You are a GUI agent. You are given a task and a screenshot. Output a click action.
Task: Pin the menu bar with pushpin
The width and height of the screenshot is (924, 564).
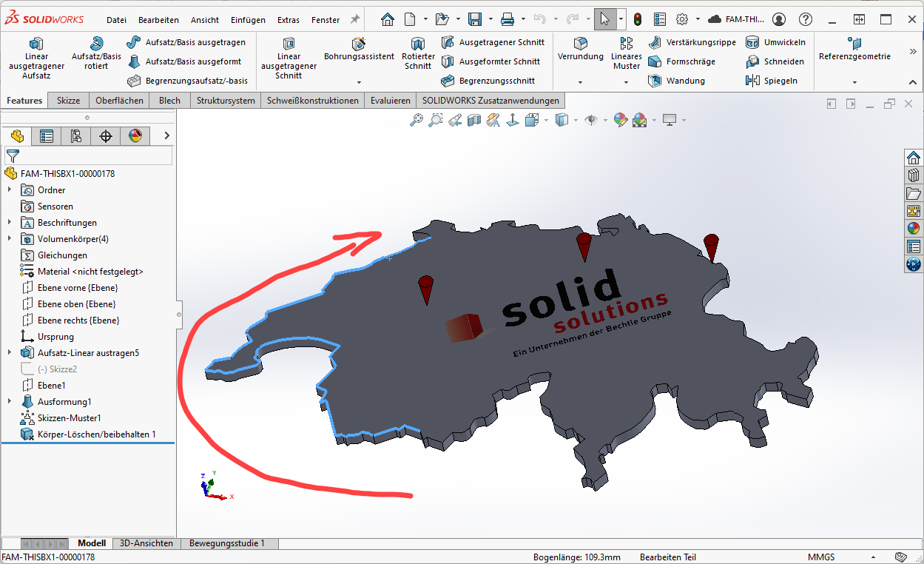point(355,19)
